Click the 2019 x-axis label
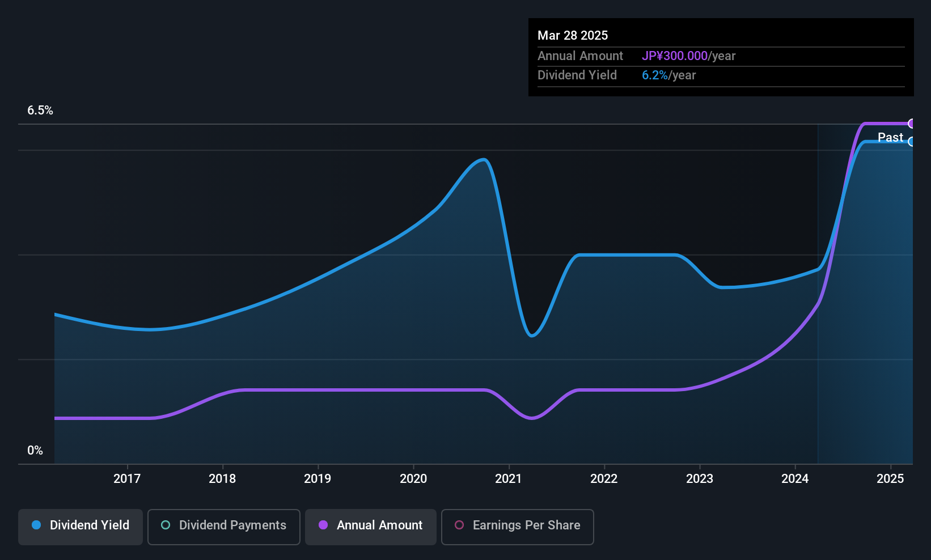Image resolution: width=931 pixels, height=560 pixels. tap(318, 479)
